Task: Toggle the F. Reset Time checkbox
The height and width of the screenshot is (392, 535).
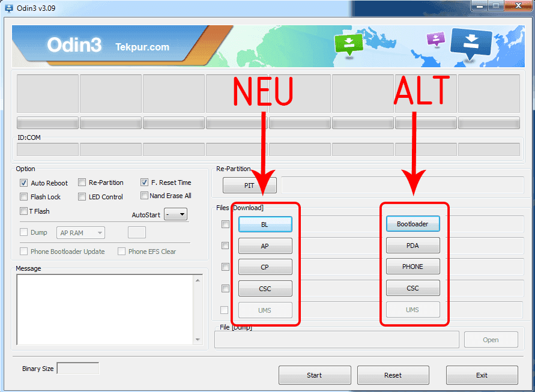Action: [144, 182]
